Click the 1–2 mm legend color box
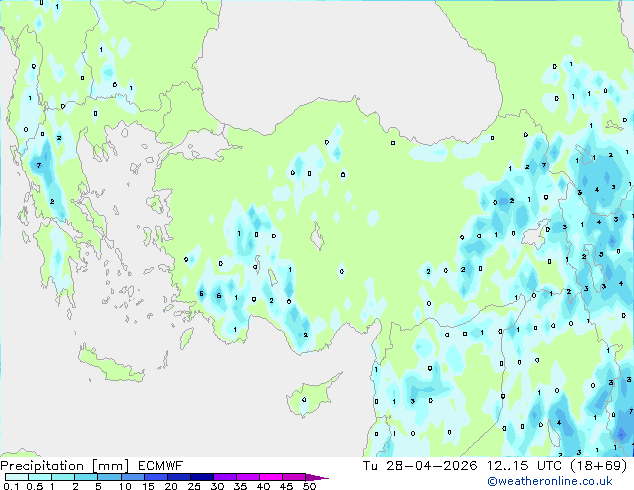The width and height of the screenshot is (634, 490). point(63,477)
